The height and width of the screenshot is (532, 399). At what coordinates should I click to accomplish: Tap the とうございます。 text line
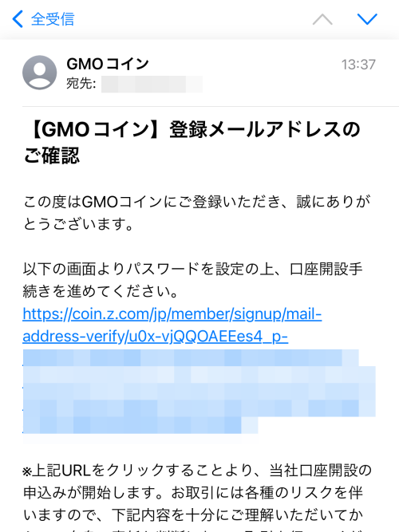[78, 224]
